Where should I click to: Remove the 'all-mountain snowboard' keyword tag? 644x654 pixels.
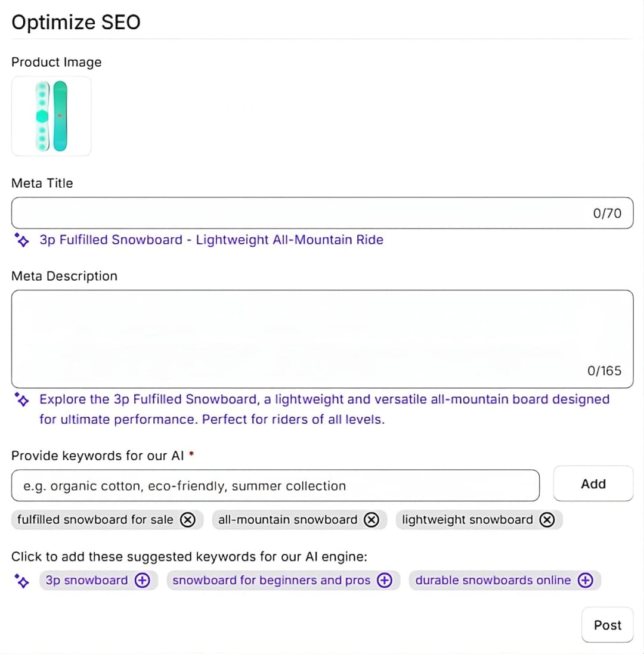point(371,520)
